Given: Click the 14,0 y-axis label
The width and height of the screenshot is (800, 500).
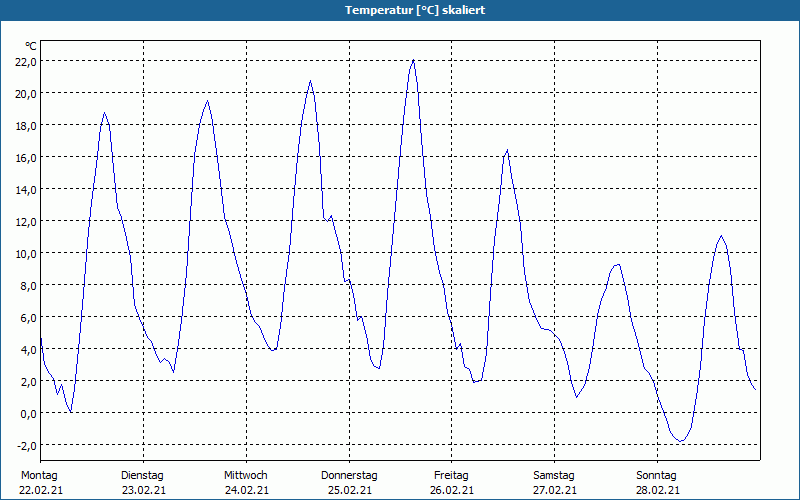Looking at the screenshot, I should pyautogui.click(x=26, y=190).
